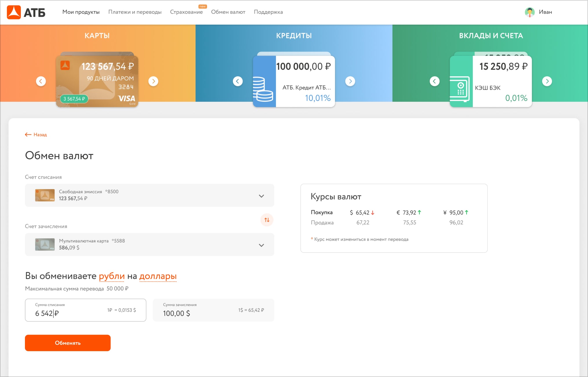Click the previous arrow in the deposits carousel
588x377 pixels.
434,81
